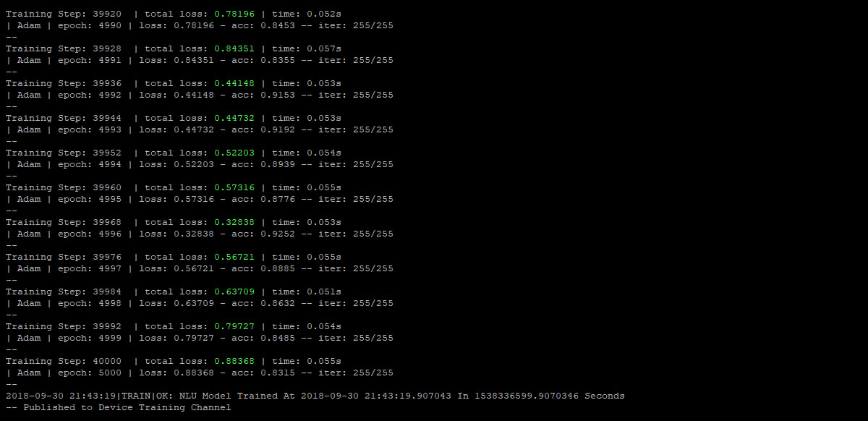This screenshot has height=421, width=868.
Task: Click the green total loss value 0.88368
Action: click(x=234, y=361)
